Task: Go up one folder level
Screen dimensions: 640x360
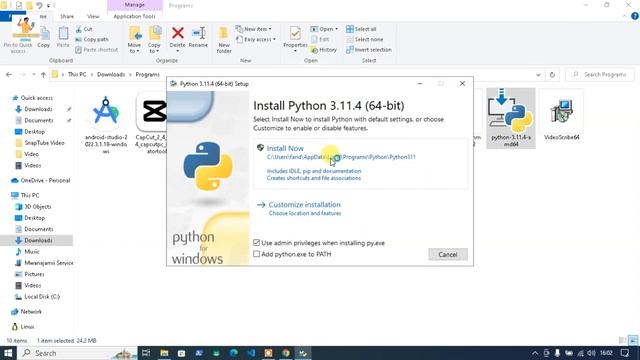Action: (x=43, y=74)
